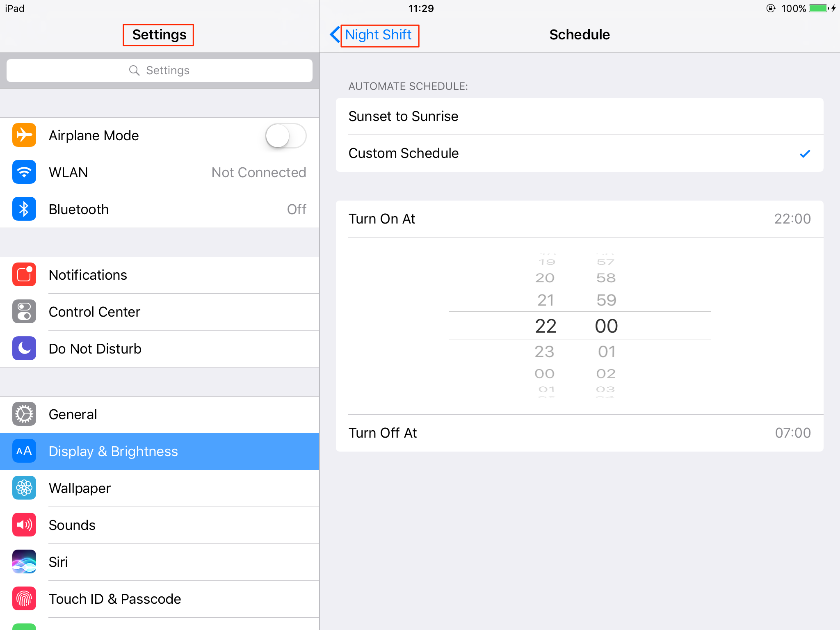This screenshot has height=630, width=840.
Task: Tap the 07:00 turn-off time value
Action: tap(793, 433)
